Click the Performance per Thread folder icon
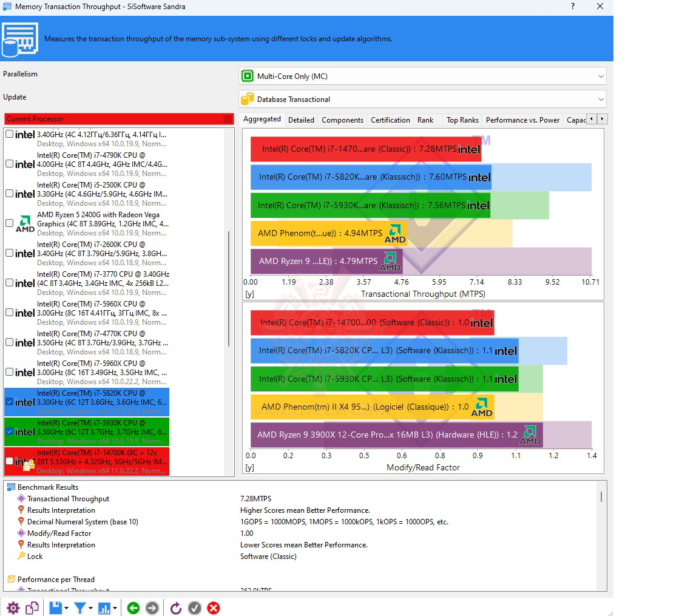699x616 pixels. (11, 579)
